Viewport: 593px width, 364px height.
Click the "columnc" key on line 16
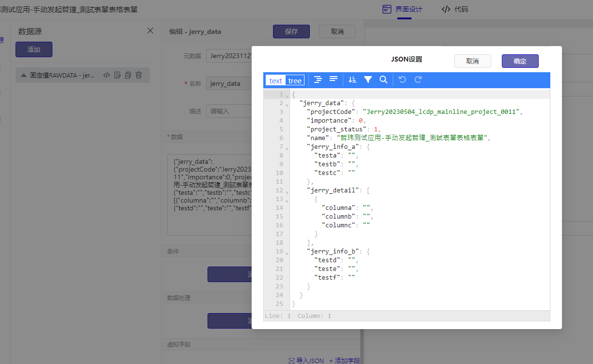tap(339, 225)
